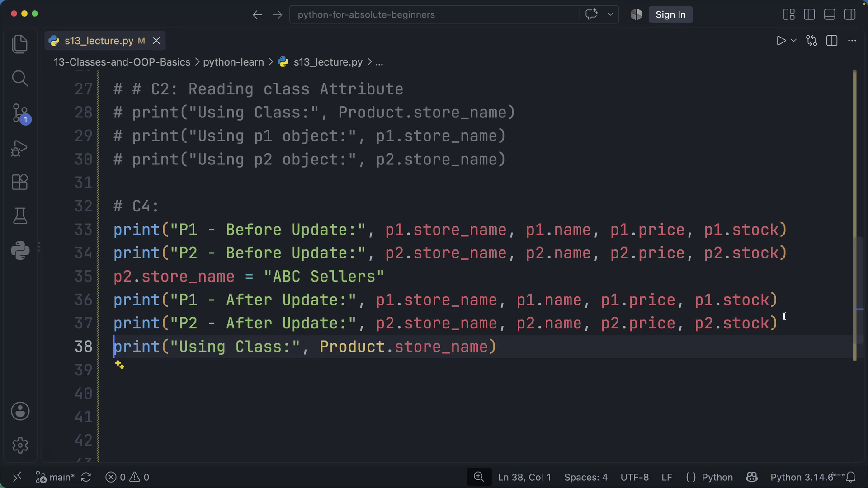Synchronize changes in status bar
This screenshot has width=868, height=488.
(86, 477)
